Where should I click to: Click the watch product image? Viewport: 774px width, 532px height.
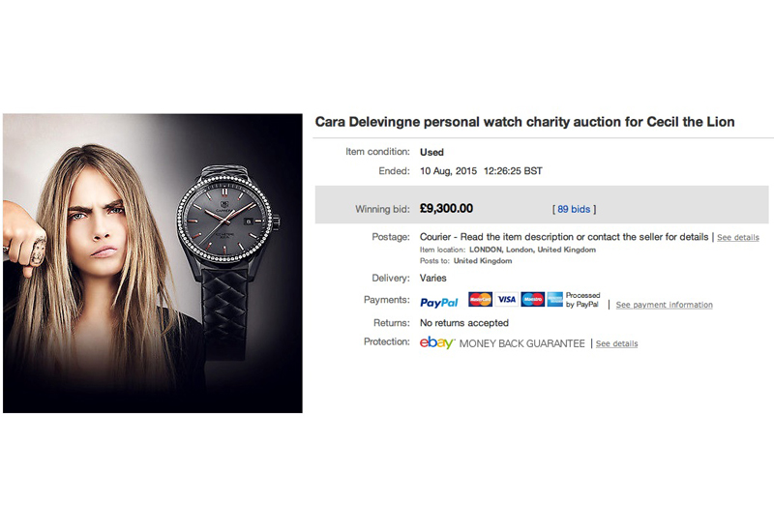point(153,263)
